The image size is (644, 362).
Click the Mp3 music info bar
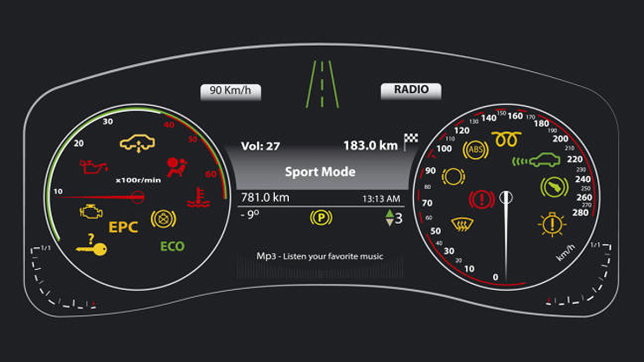(x=320, y=256)
